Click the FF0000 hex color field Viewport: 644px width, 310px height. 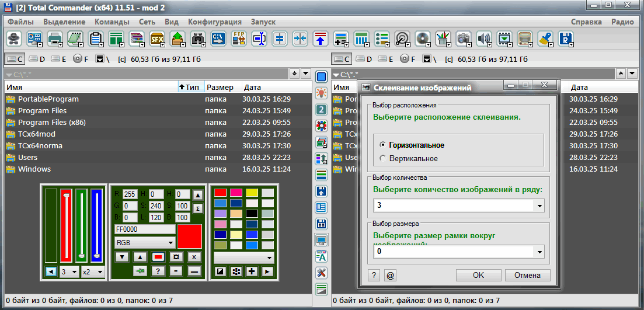(x=145, y=229)
